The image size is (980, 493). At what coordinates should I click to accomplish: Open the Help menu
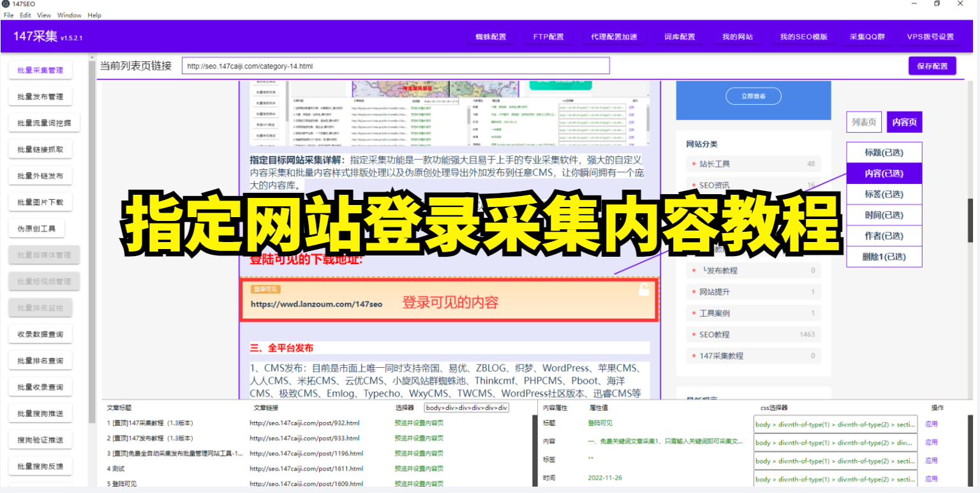(x=94, y=15)
